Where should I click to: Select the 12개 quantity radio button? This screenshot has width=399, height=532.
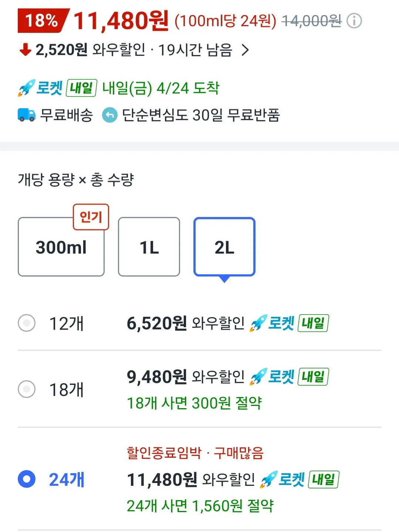(x=27, y=323)
